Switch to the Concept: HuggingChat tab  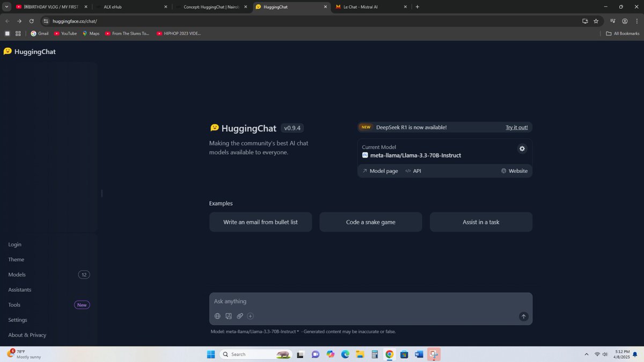pos(211,7)
